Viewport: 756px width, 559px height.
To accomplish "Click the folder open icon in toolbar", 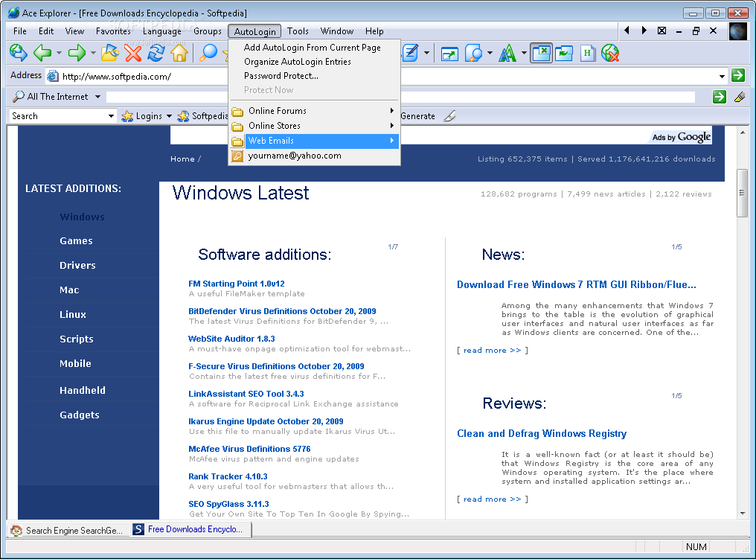I will (x=110, y=53).
